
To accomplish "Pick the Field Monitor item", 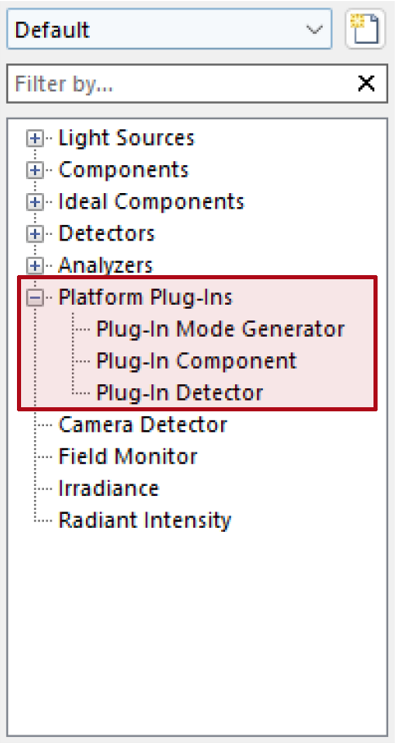I will 127,456.
